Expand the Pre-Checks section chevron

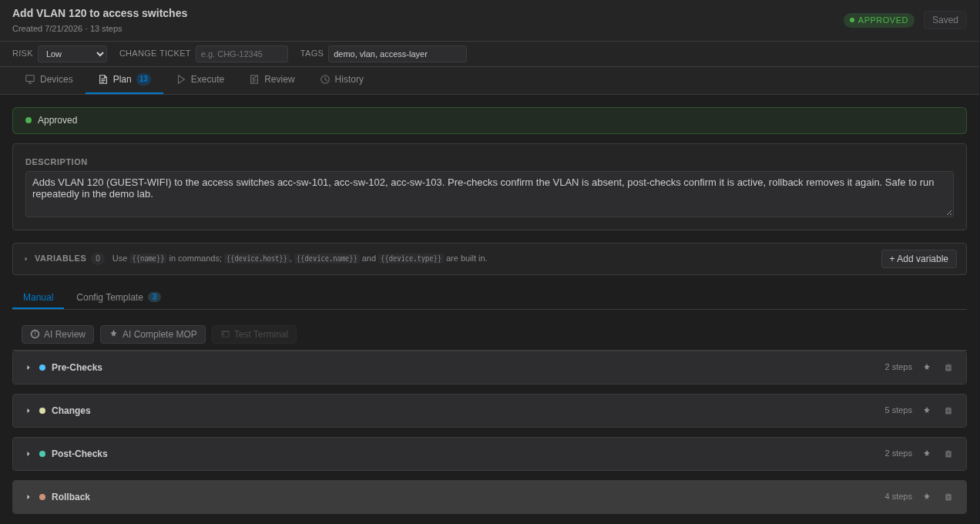click(x=29, y=368)
